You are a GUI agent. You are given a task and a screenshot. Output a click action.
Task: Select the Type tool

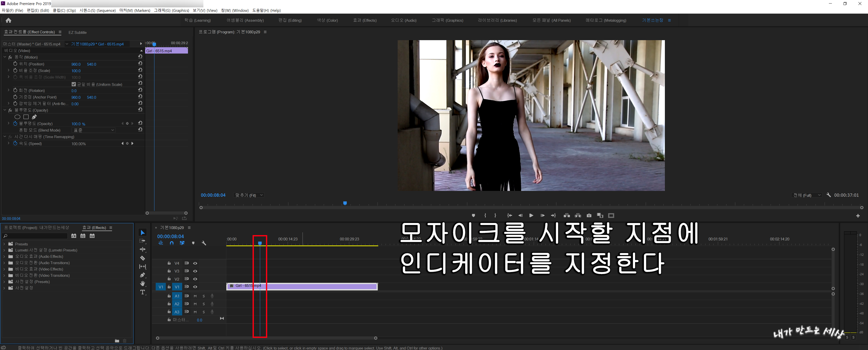(143, 292)
